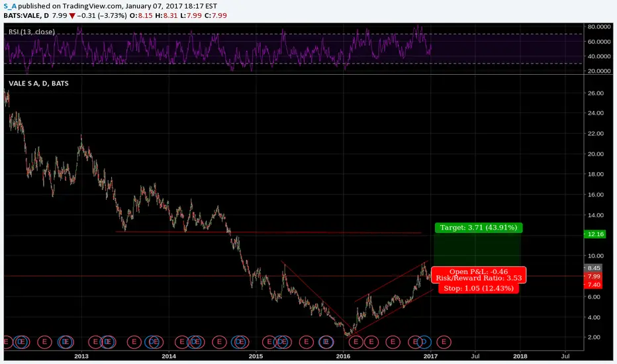Click the standalone E marker between the 2012 D/E pairs
The width and height of the screenshot is (617, 364).
coord(44,342)
